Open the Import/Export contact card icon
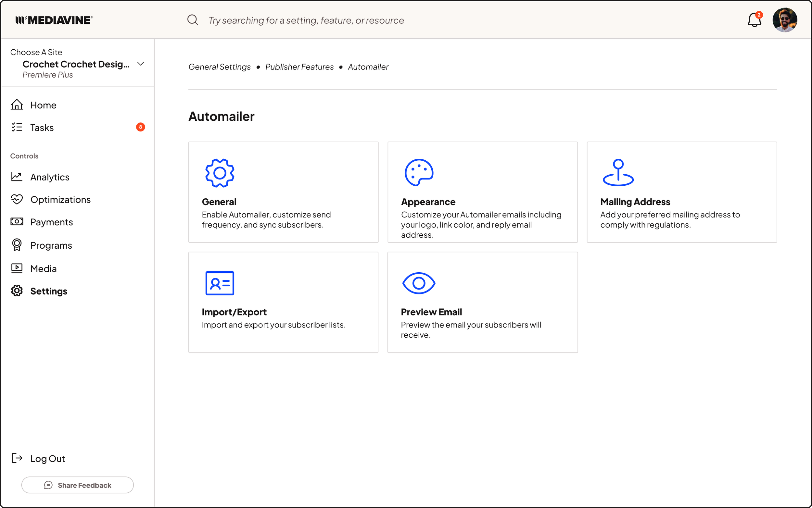The height and width of the screenshot is (508, 812). 220,283
